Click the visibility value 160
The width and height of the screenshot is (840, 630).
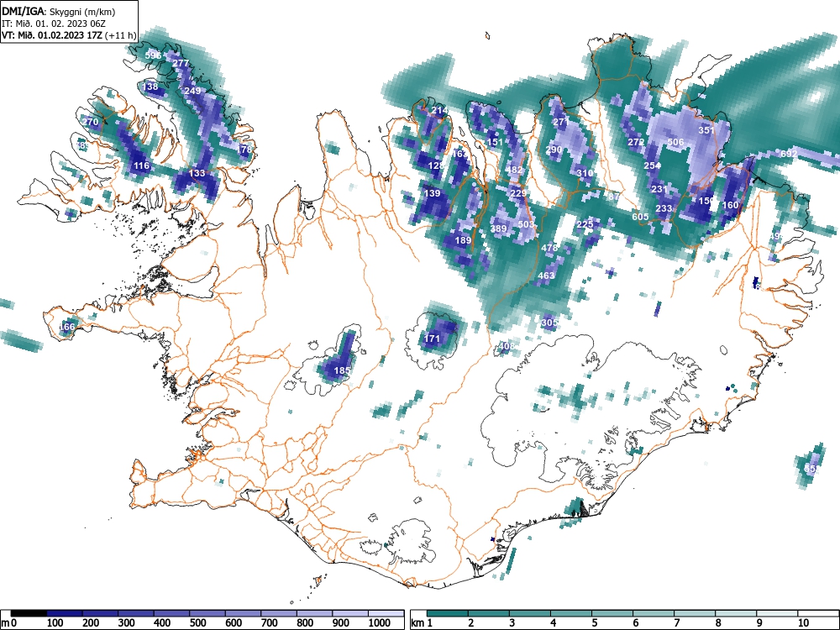[730, 205]
